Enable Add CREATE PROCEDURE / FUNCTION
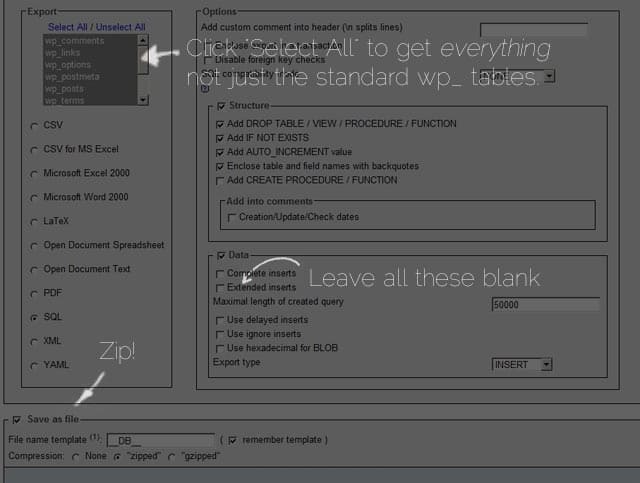This screenshot has width=640, height=483. [220, 181]
